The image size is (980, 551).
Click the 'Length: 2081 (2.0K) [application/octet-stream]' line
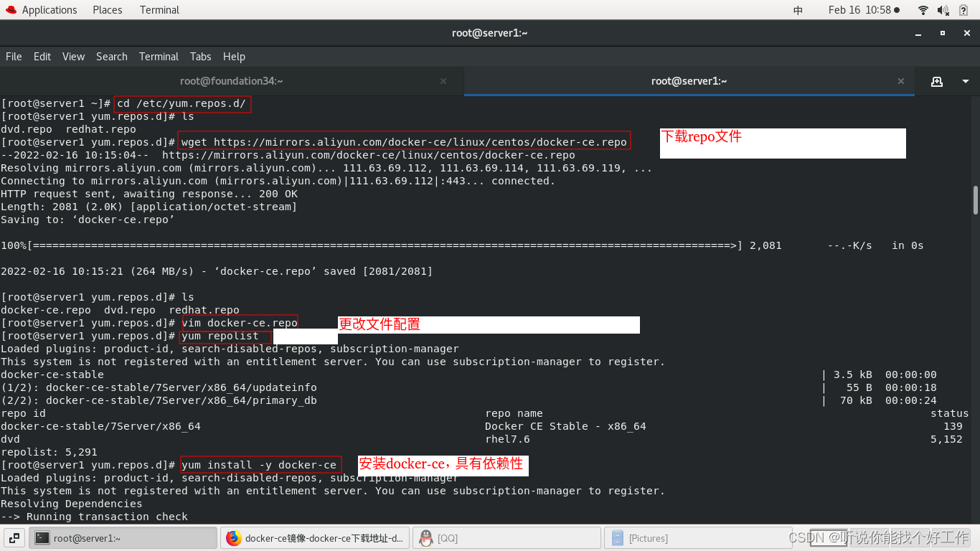click(x=149, y=207)
